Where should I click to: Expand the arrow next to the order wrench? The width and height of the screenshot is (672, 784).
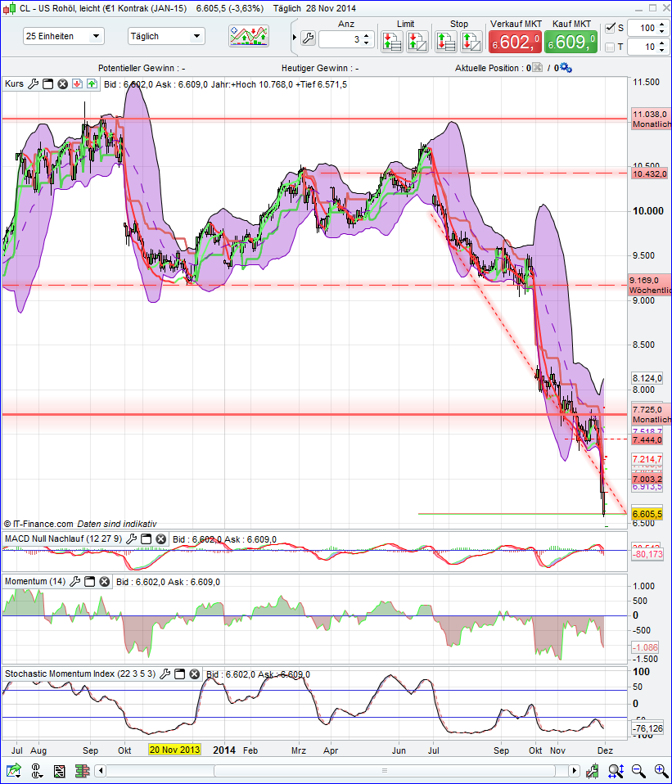(293, 36)
